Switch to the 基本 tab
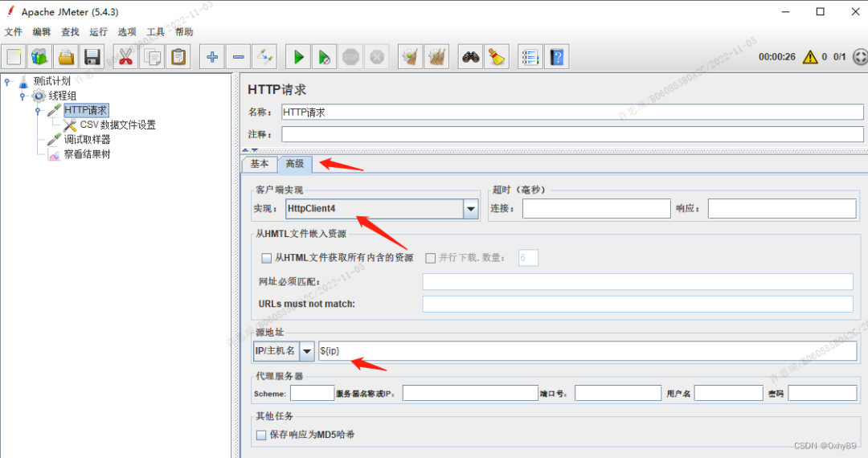 point(259,164)
